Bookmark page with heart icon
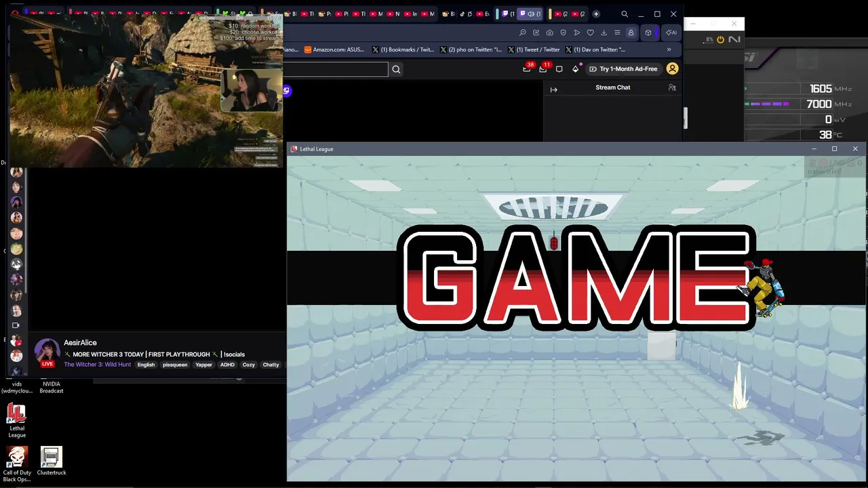The height and width of the screenshot is (488, 868). (x=591, y=33)
